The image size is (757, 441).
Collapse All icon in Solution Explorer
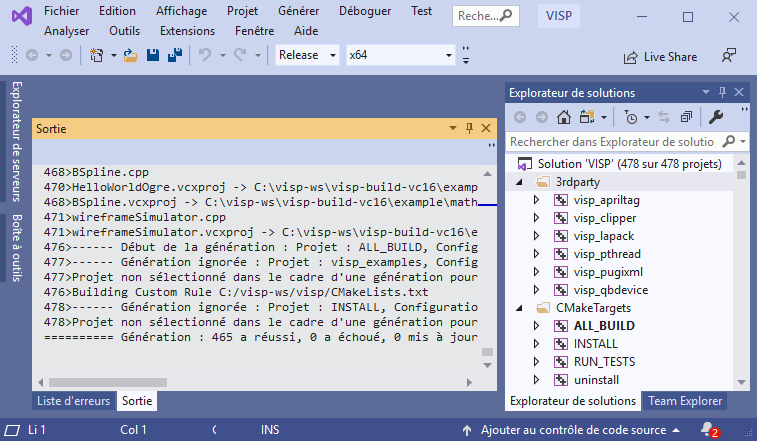pyautogui.click(x=686, y=117)
